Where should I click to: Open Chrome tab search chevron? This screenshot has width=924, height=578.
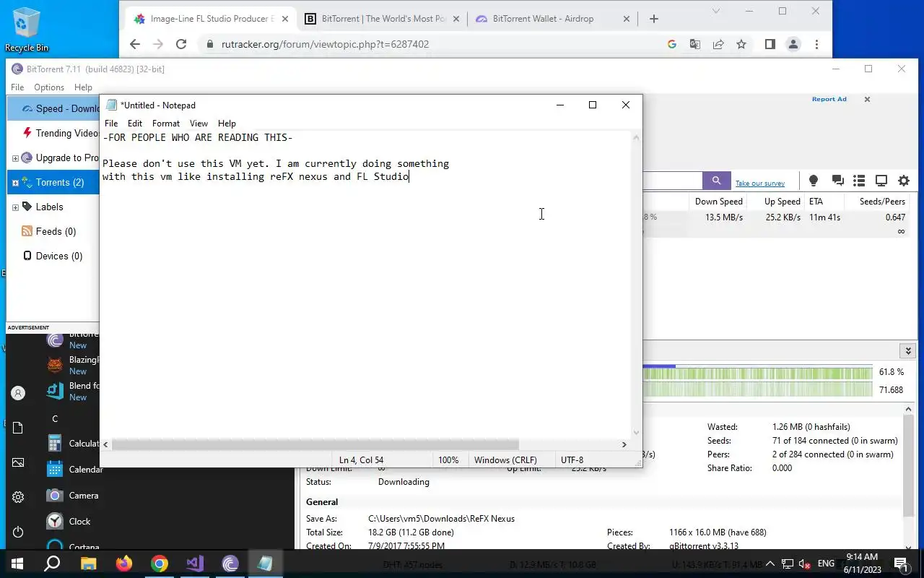pos(716,11)
